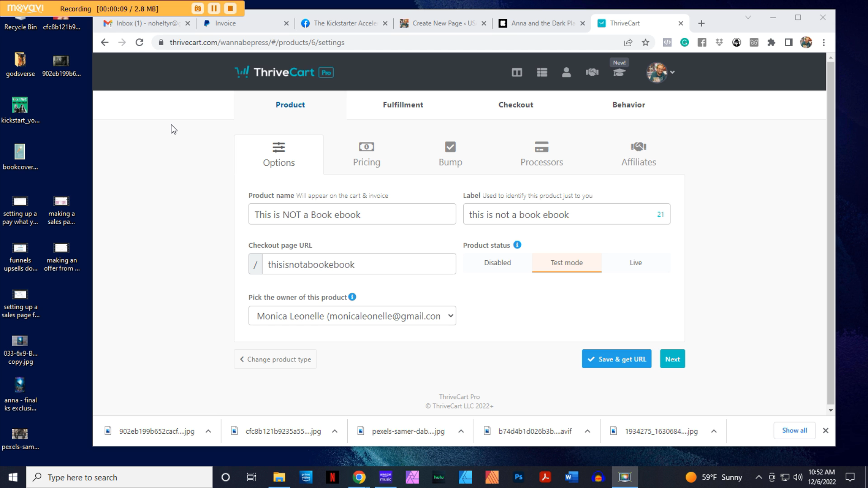This screenshot has height=488, width=868.
Task: Click the affiliates handshake icon
Action: click(592, 72)
